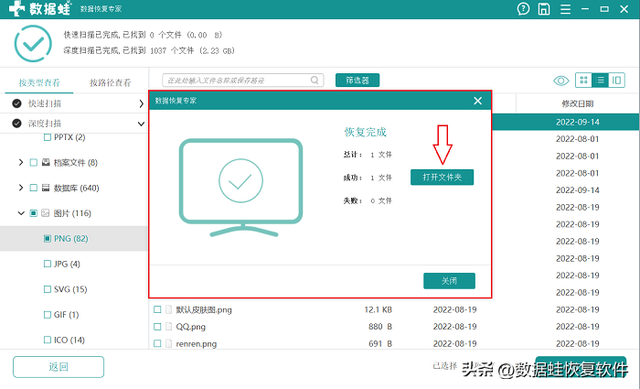
Task: Click the save scan result icon
Action: [544, 9]
